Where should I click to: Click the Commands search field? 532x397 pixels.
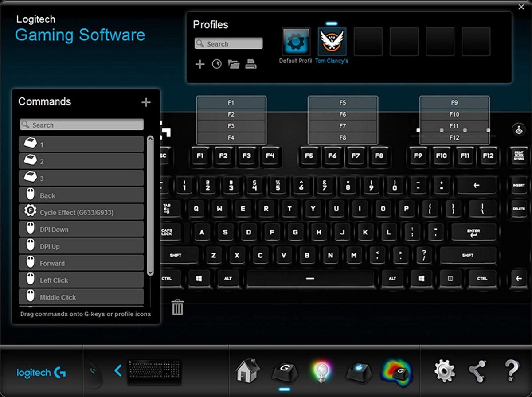click(82, 125)
